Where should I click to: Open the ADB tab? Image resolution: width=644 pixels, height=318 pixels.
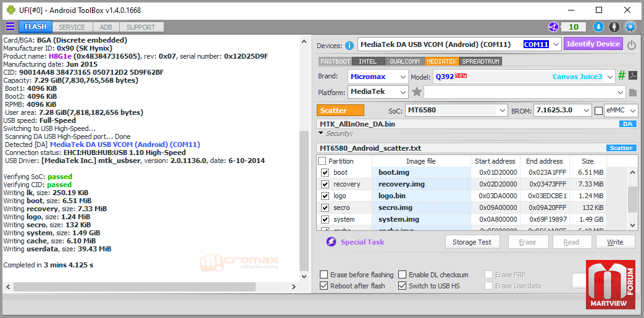[106, 27]
